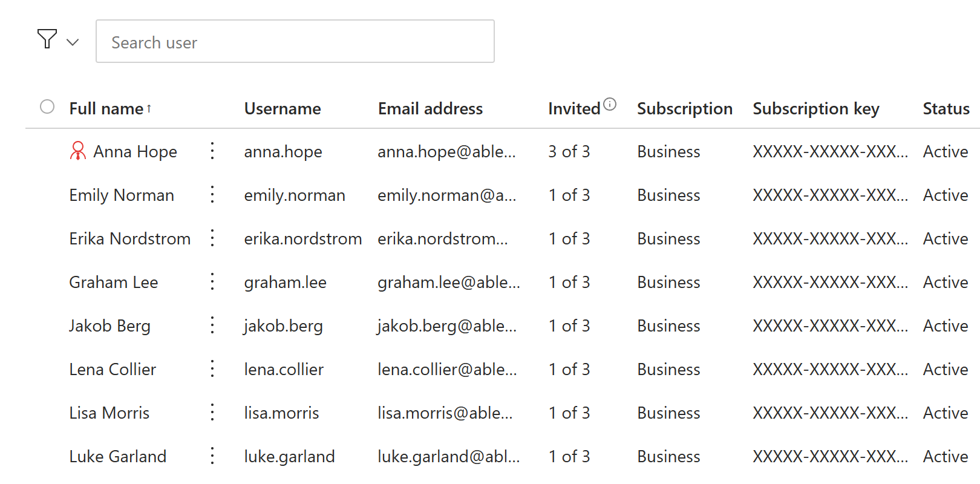Click email graham.lee@able...

[449, 283]
